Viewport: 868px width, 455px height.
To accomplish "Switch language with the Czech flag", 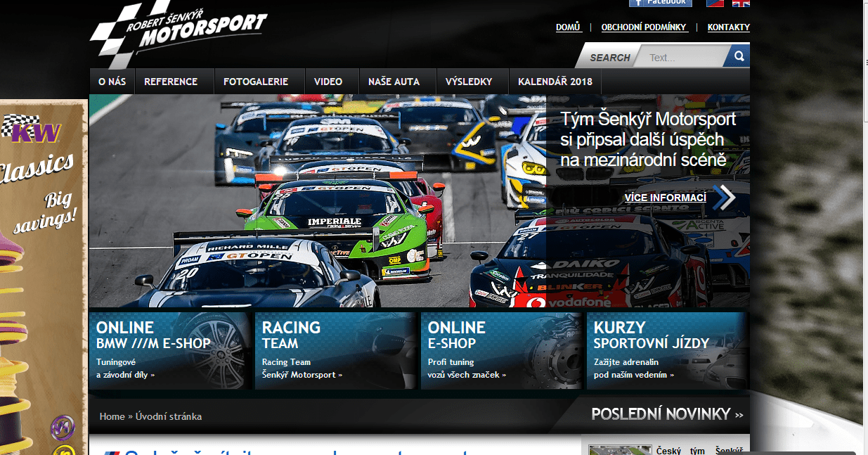I will point(715,3).
